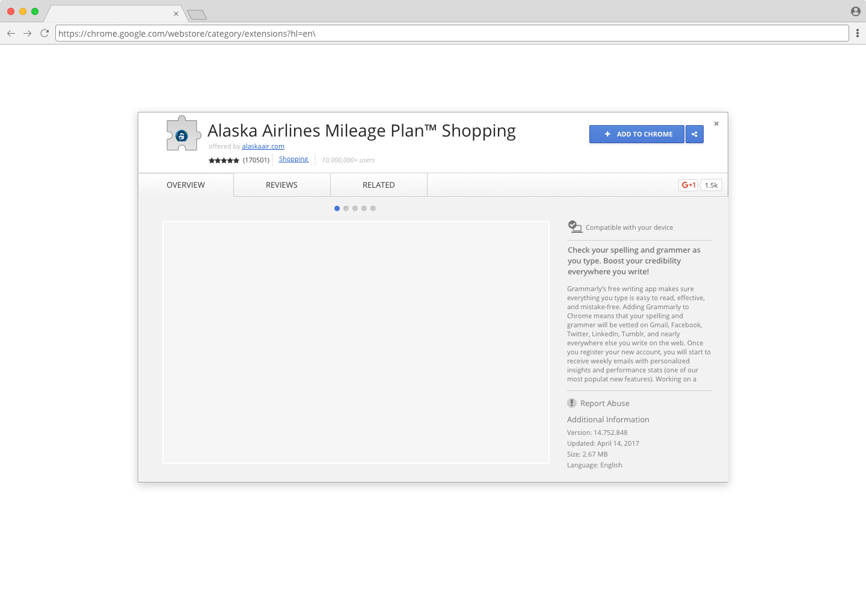Click the screenshot preview area
The height and width of the screenshot is (616, 866).
click(356, 342)
